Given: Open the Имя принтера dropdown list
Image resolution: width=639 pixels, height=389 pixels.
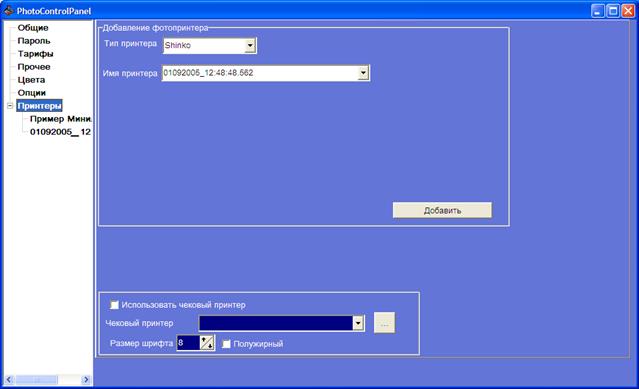Looking at the screenshot, I should 363,73.
